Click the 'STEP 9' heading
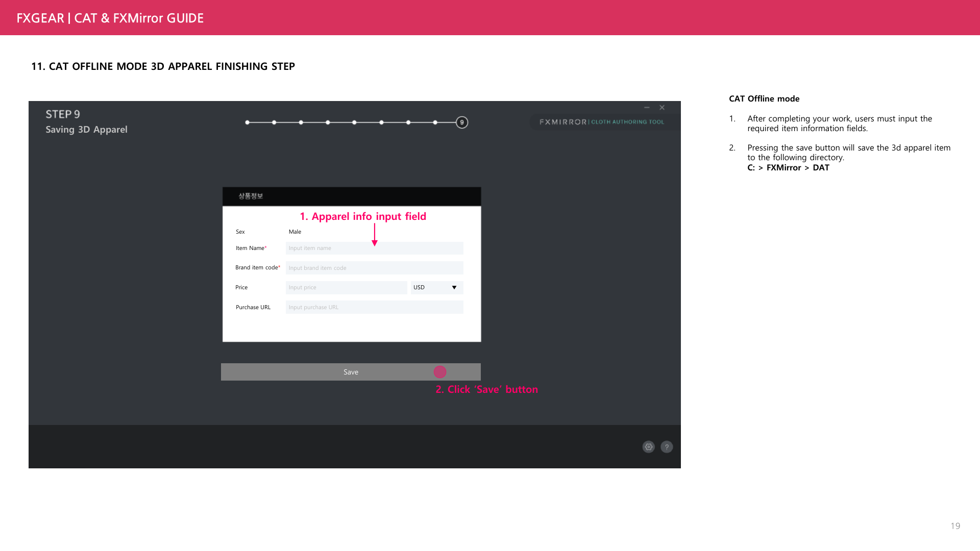Screen dimensions: 980x551 pos(63,114)
